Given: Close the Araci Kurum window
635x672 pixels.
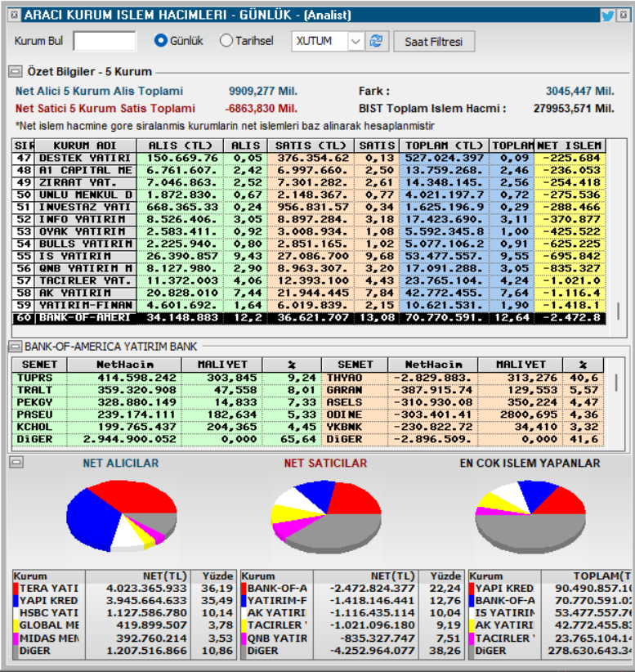Looking at the screenshot, I should tap(624, 15).
